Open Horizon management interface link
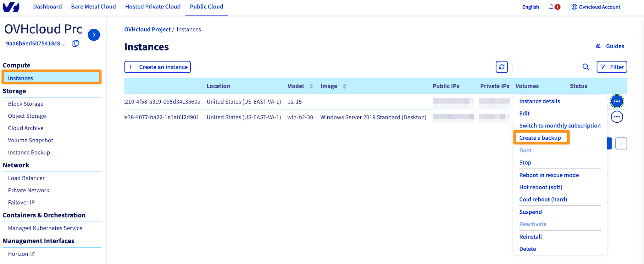644x264 pixels. click(x=18, y=254)
